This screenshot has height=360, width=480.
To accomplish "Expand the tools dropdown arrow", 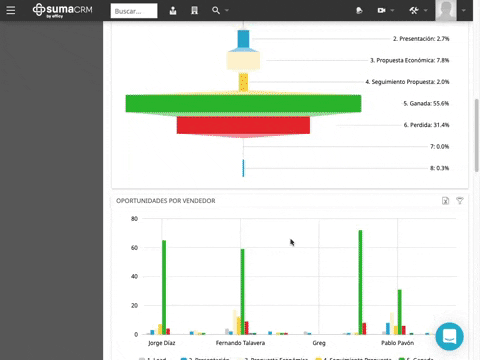I will tap(426, 10).
